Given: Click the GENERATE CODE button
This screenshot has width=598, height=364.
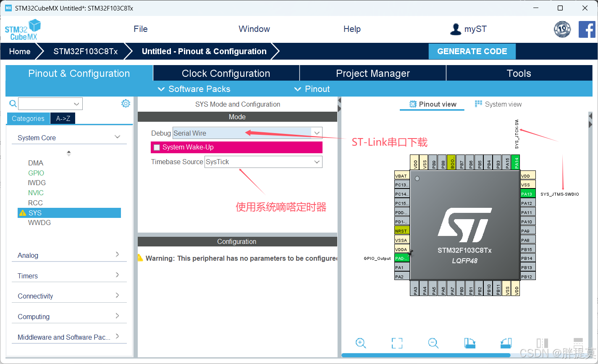Looking at the screenshot, I should pos(472,51).
